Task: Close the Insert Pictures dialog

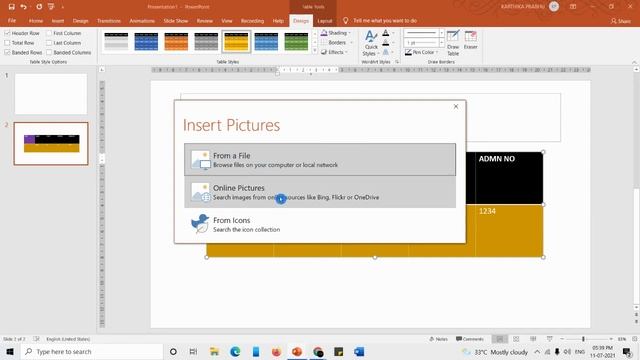Action: pos(456,107)
